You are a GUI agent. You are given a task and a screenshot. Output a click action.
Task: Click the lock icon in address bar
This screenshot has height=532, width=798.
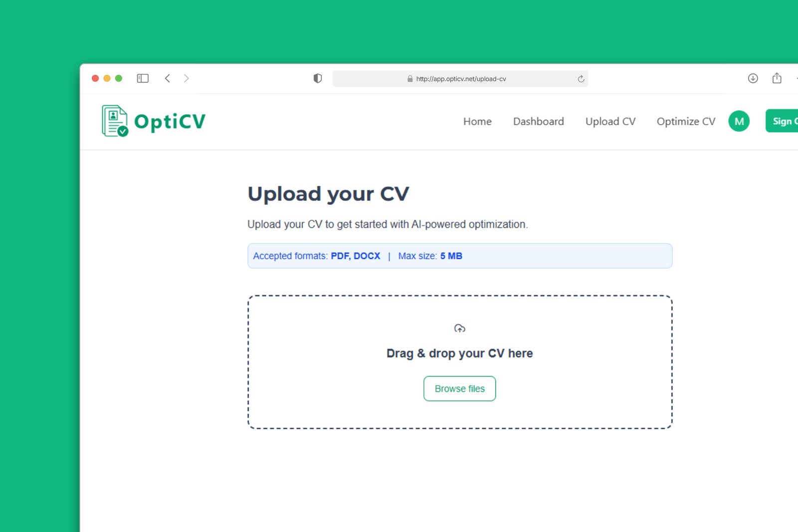(x=410, y=79)
